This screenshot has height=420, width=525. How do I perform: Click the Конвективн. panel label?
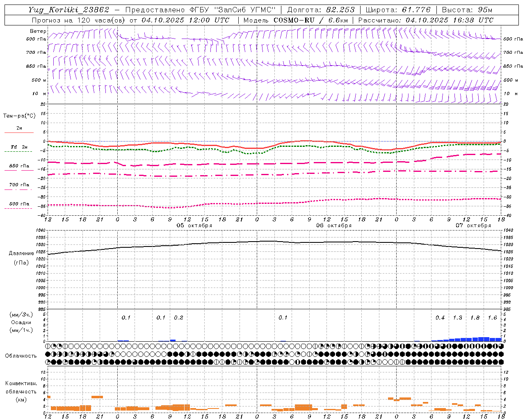[21, 383]
